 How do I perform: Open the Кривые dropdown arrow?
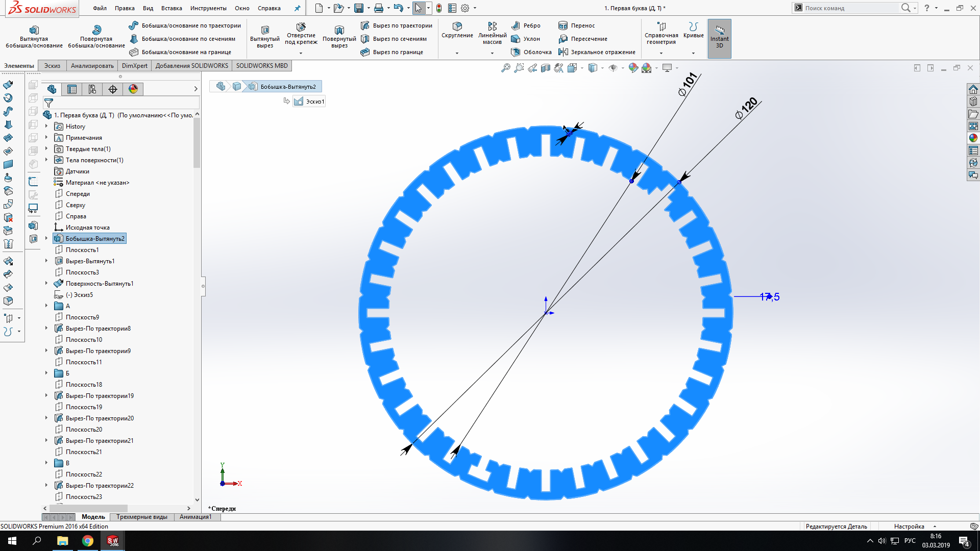(693, 53)
